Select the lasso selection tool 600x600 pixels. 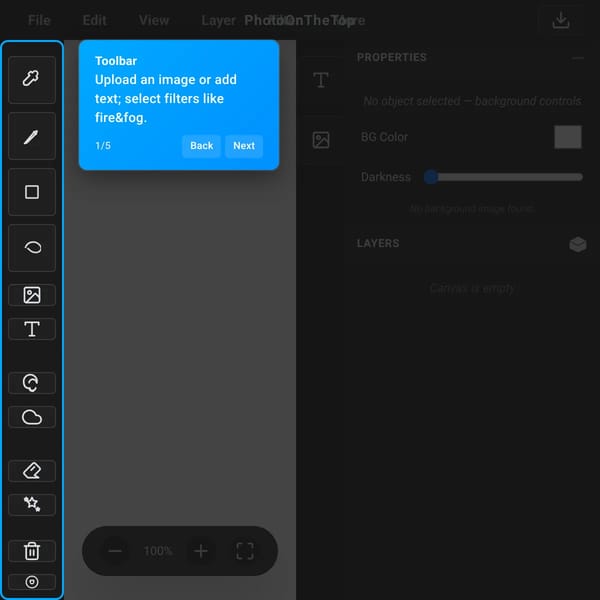point(32,248)
